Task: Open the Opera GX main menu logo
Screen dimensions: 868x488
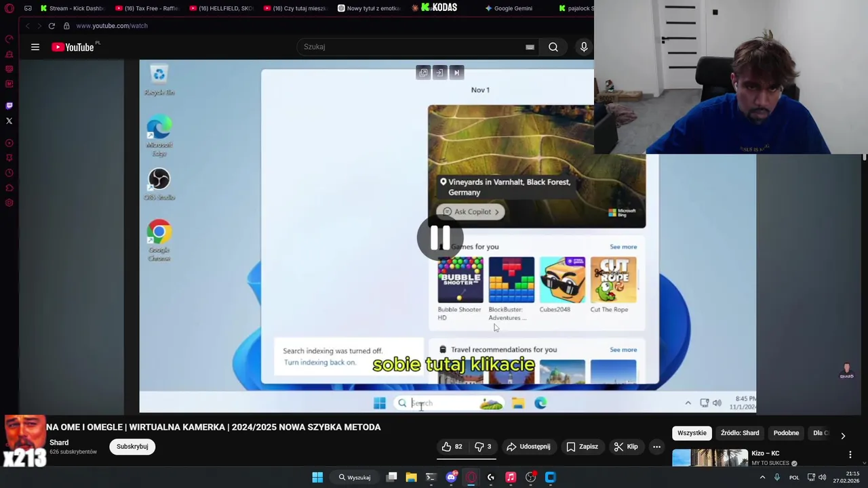Action: click(x=9, y=8)
